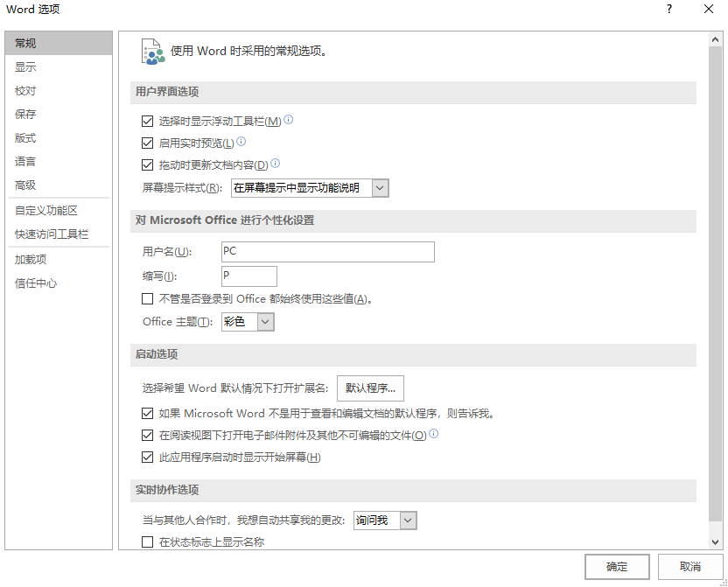728x587 pixels.
Task: Open 显示 options category
Action: pos(59,66)
